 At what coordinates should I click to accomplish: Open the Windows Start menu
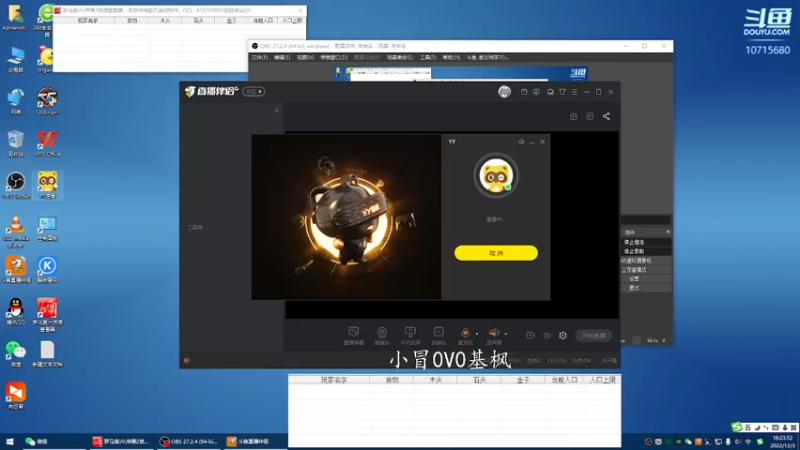10,441
